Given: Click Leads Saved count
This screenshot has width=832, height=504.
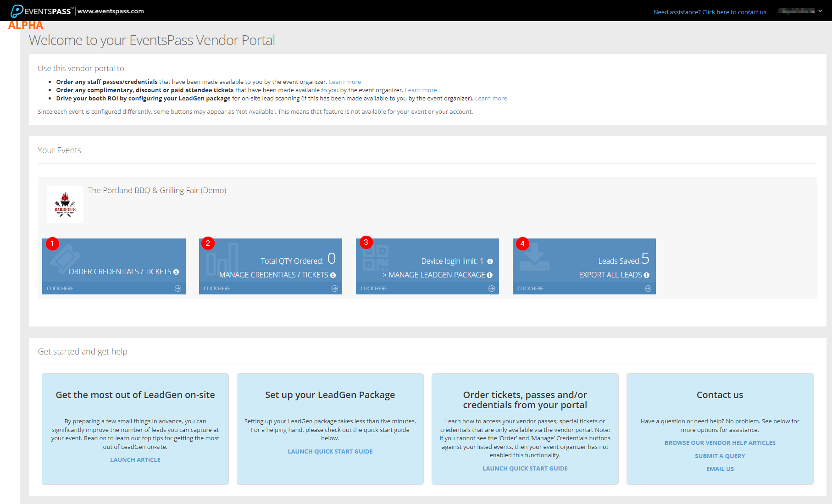Looking at the screenshot, I should (645, 259).
